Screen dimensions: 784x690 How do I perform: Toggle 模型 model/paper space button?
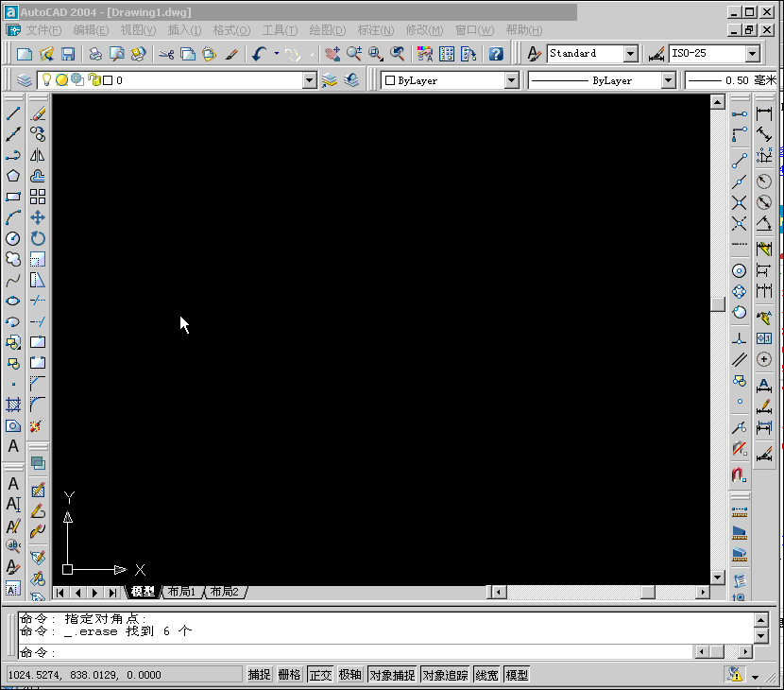[517, 675]
